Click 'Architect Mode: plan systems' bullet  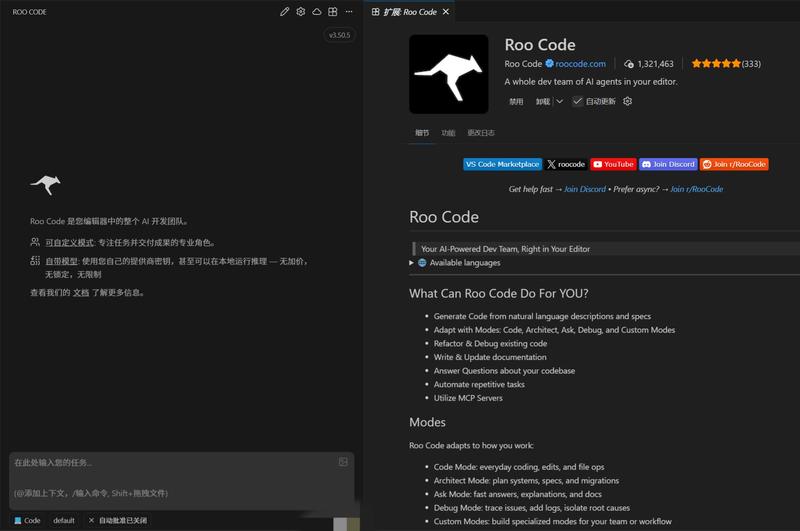coord(526,481)
